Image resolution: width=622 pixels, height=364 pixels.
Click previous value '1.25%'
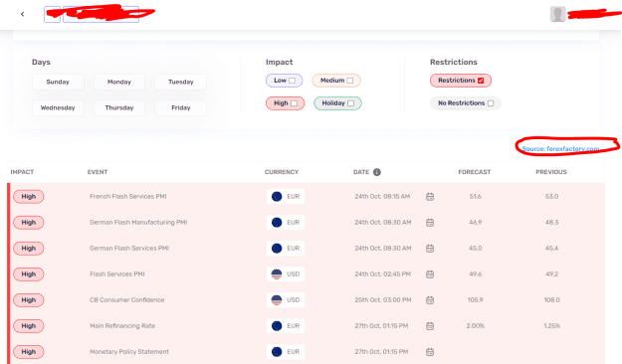[x=551, y=326]
